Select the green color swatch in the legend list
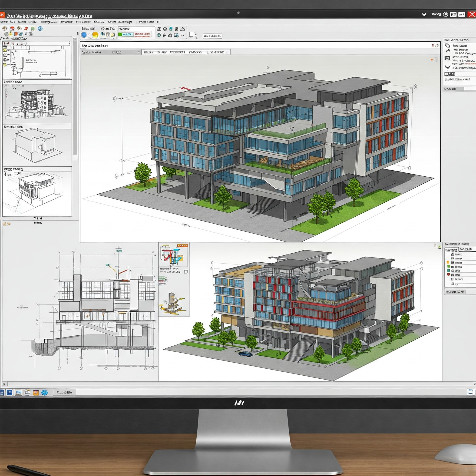The width and height of the screenshot is (476, 476). coord(449,267)
